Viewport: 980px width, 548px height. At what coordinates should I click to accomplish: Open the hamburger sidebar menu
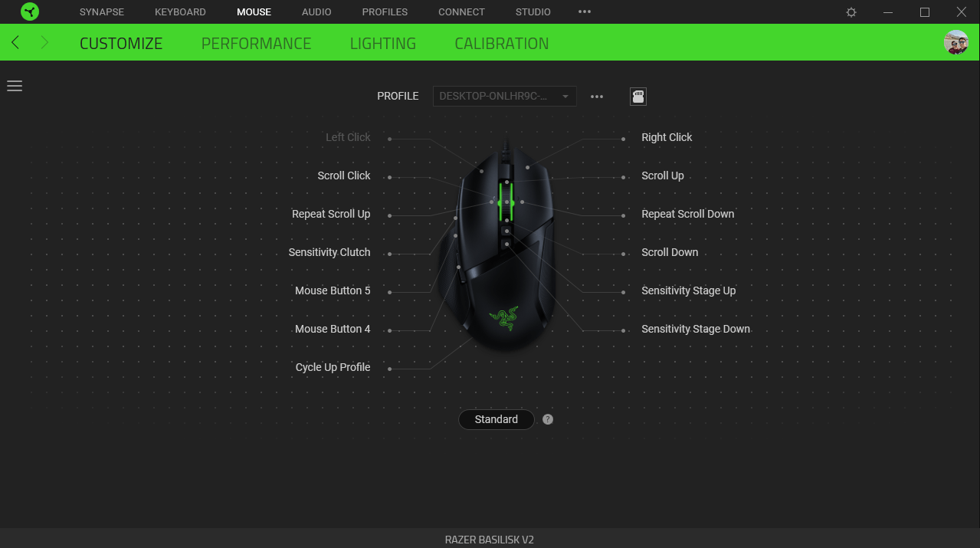(15, 86)
